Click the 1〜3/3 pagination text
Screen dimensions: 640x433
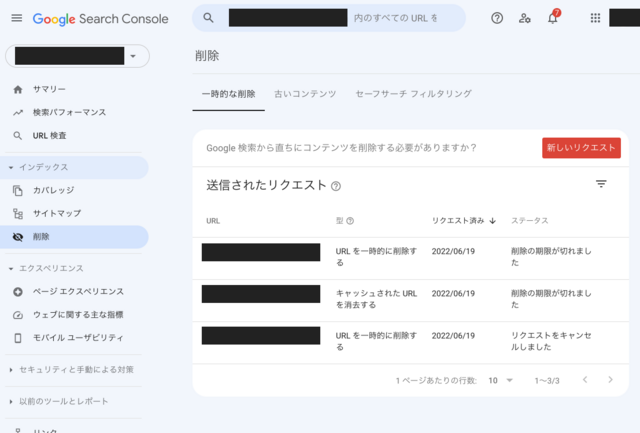point(547,381)
